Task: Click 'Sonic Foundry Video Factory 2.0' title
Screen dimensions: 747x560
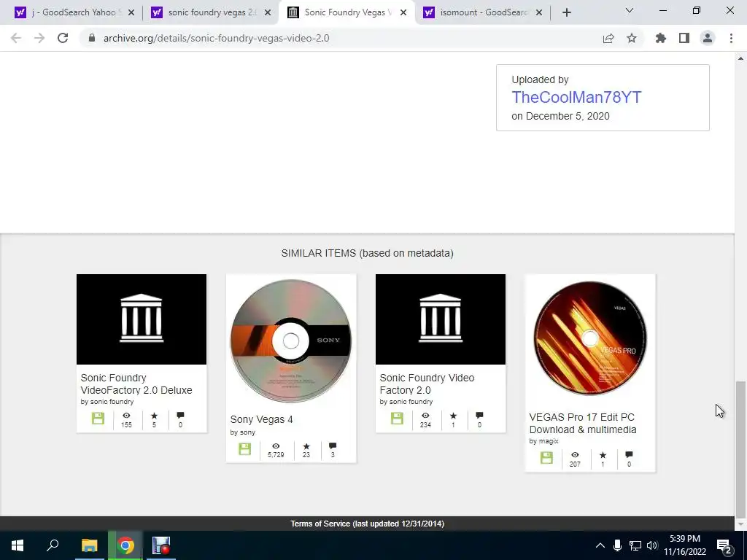Action: click(x=427, y=384)
